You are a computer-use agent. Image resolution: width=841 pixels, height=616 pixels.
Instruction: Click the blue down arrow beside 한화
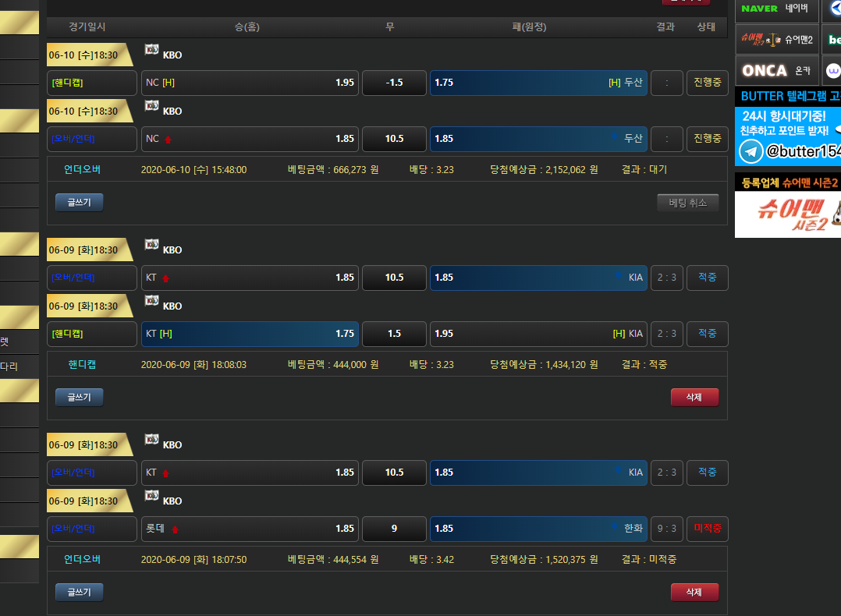coord(616,528)
